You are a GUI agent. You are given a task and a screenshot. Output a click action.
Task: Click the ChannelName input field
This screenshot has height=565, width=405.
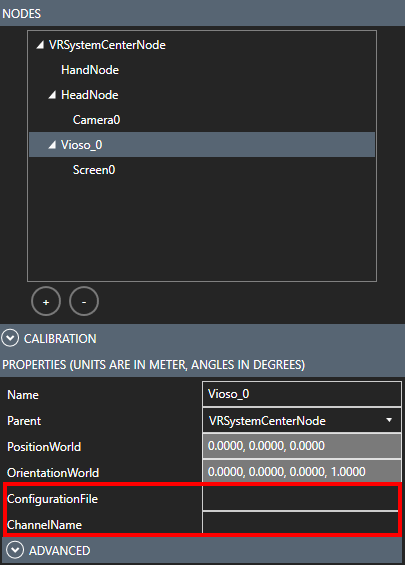click(301, 522)
